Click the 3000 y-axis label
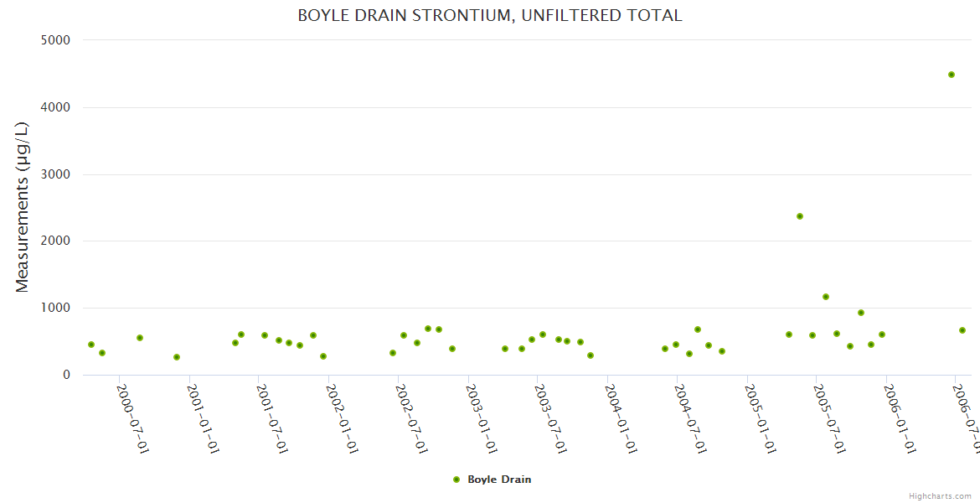Viewport: 980px width, 503px height. pyautogui.click(x=55, y=174)
